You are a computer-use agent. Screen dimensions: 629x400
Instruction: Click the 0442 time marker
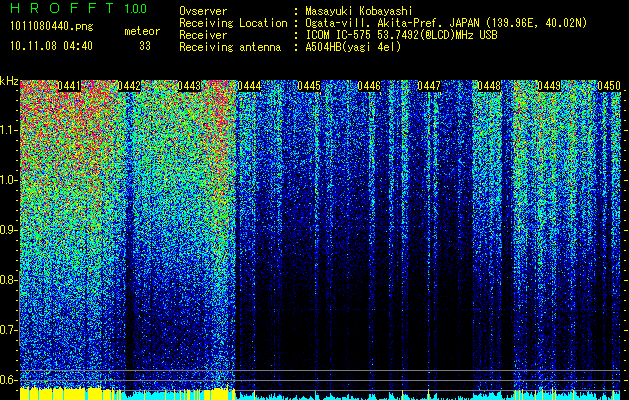tap(129, 86)
